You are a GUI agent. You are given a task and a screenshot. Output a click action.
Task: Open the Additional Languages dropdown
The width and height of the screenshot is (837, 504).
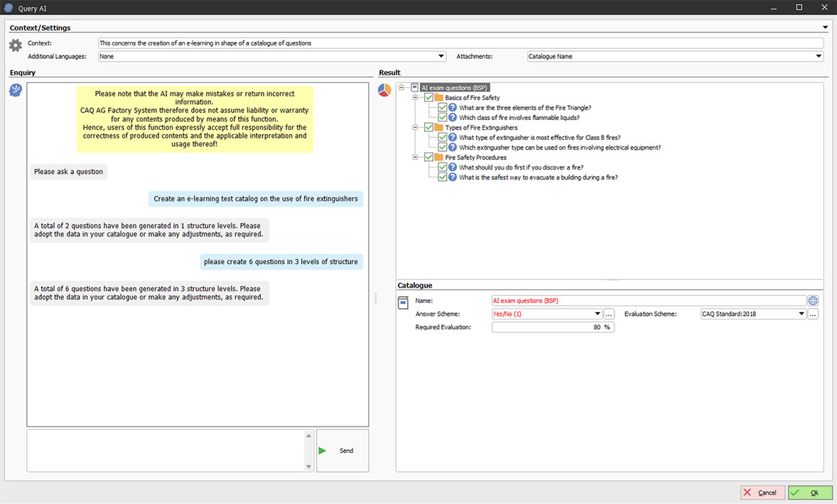point(441,57)
